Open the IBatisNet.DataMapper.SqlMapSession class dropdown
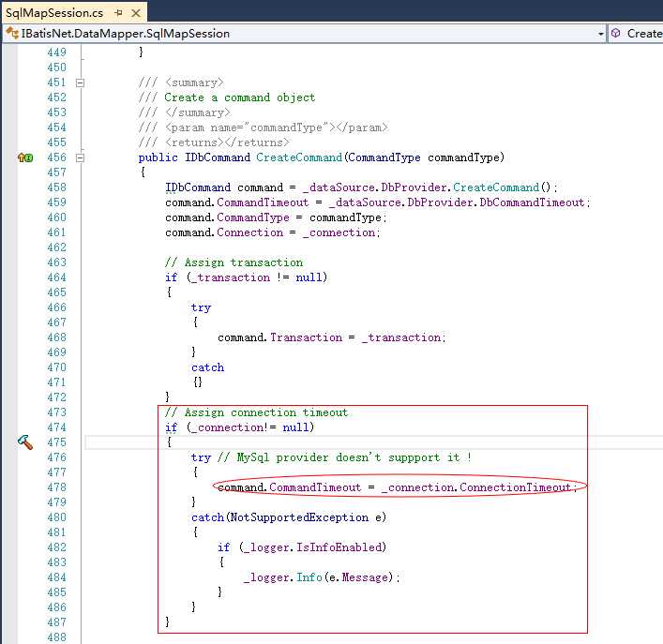663x644 pixels. (x=600, y=34)
